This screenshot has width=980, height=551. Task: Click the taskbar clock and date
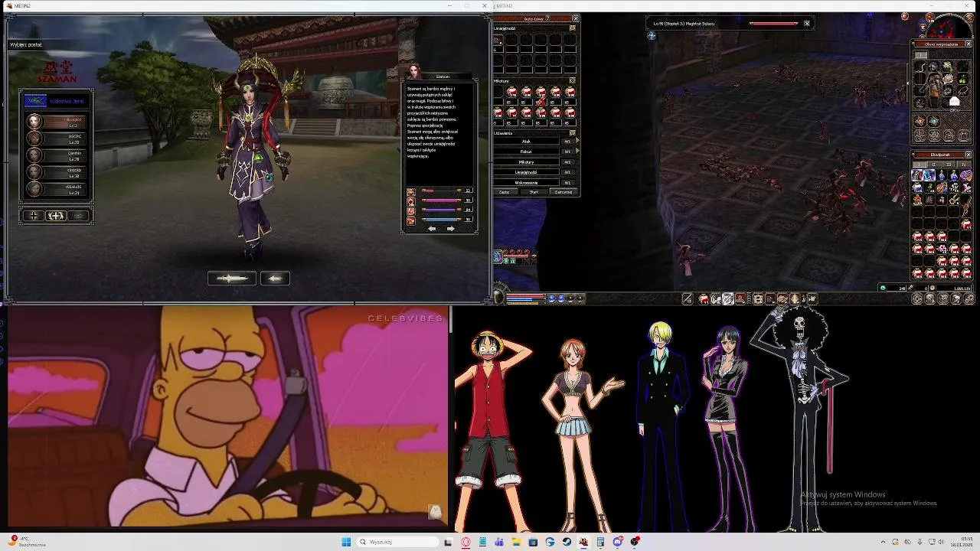point(962,542)
